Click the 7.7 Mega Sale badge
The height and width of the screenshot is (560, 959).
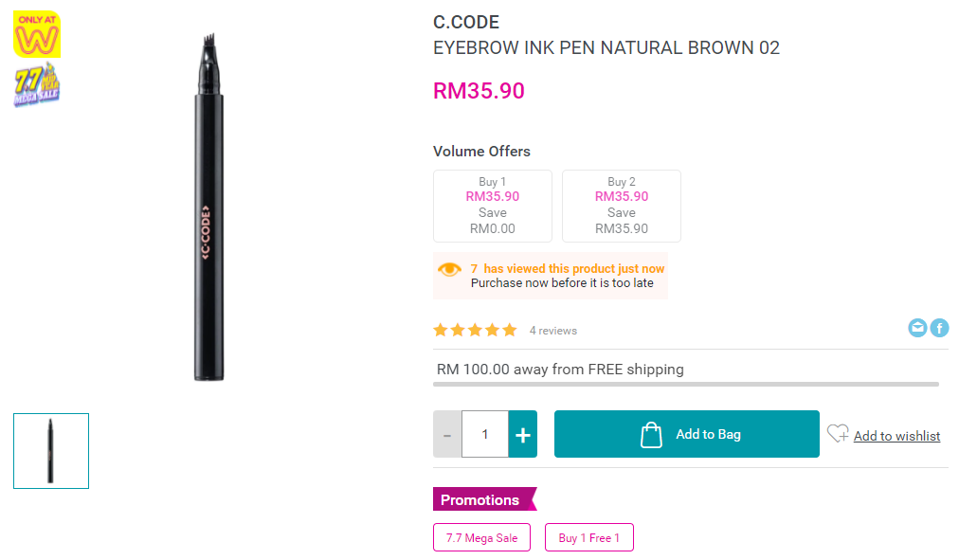click(x=36, y=84)
